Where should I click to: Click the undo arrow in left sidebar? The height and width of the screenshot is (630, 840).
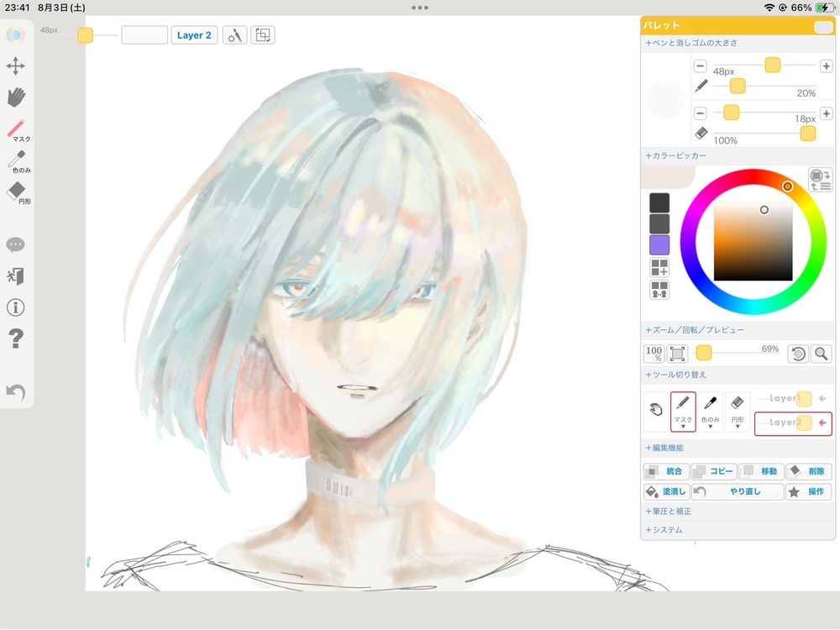(15, 392)
